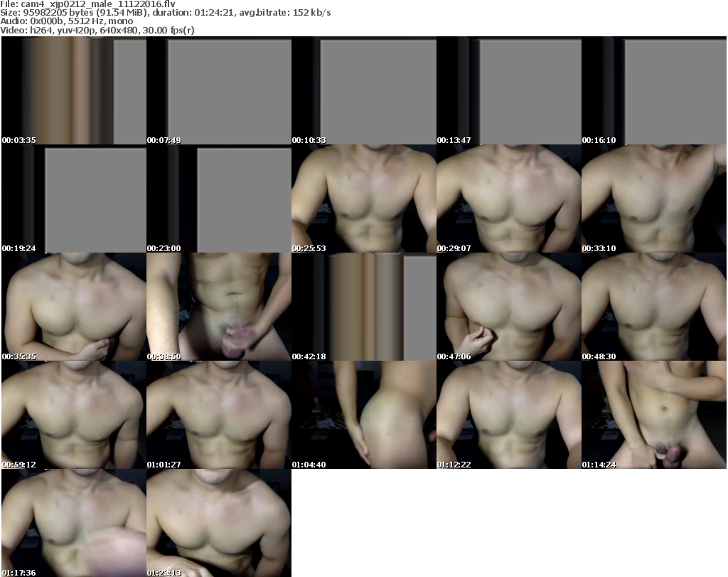Image resolution: width=728 pixels, height=577 pixels.
Task: Select the thumbnail stamped 00:16:10
Action: coord(654,90)
